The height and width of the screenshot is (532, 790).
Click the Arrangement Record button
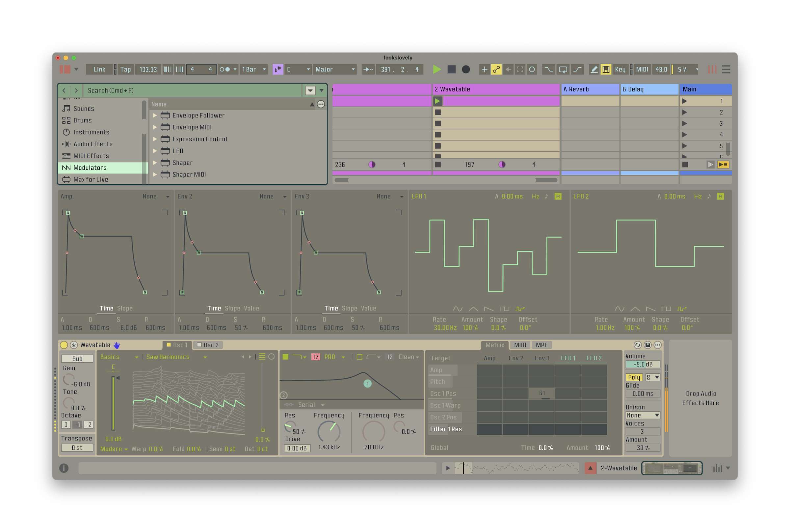[465, 69]
